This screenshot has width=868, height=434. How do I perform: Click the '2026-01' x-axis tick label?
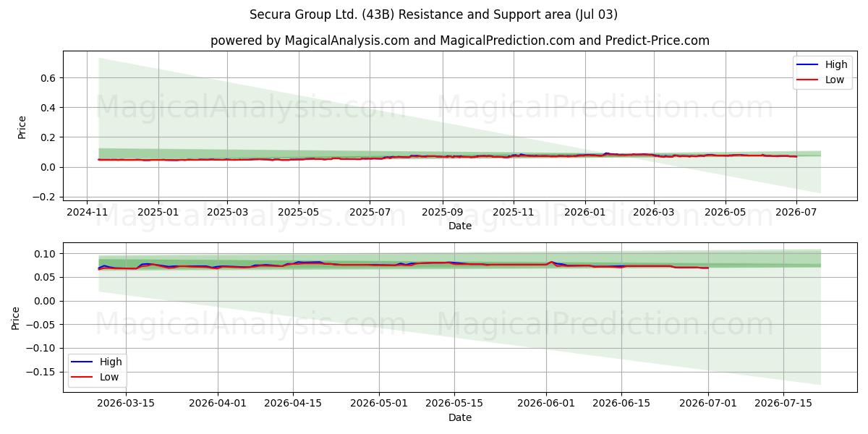click(x=584, y=213)
